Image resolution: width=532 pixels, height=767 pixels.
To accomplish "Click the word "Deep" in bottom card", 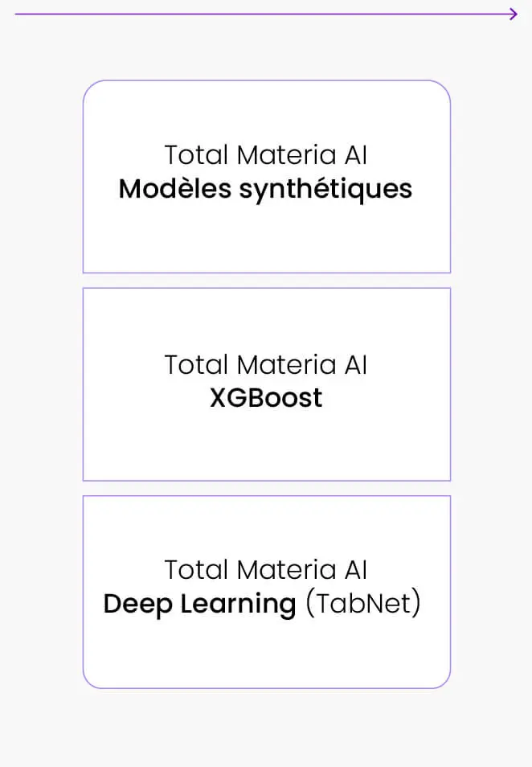I will click(133, 605).
